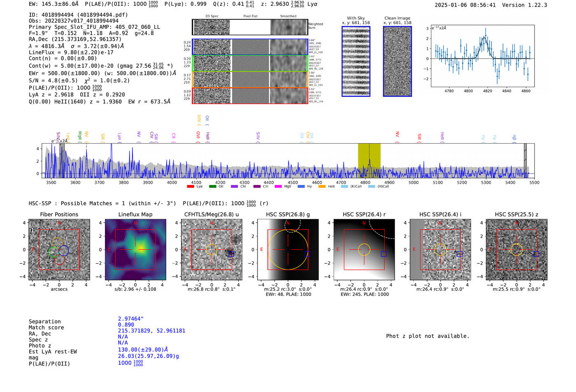Open the HSC SSP(26.8) g image
The height and width of the screenshot is (392, 576).
(288, 250)
